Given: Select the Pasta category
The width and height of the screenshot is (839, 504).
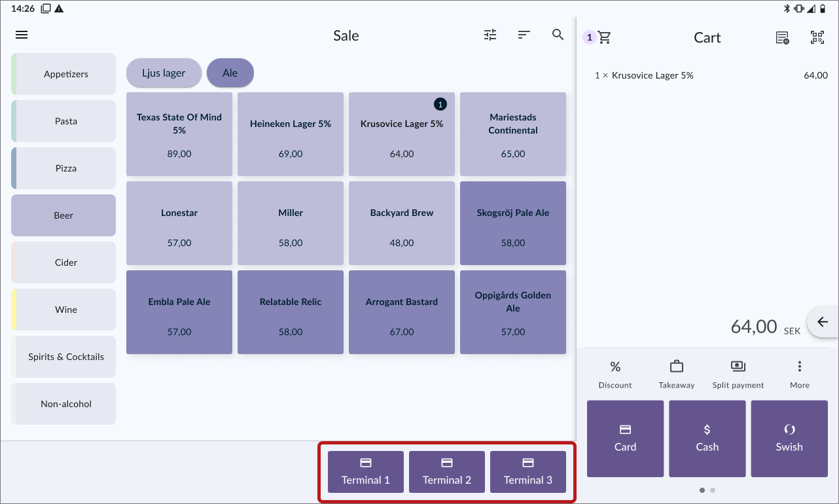Looking at the screenshot, I should point(63,121).
